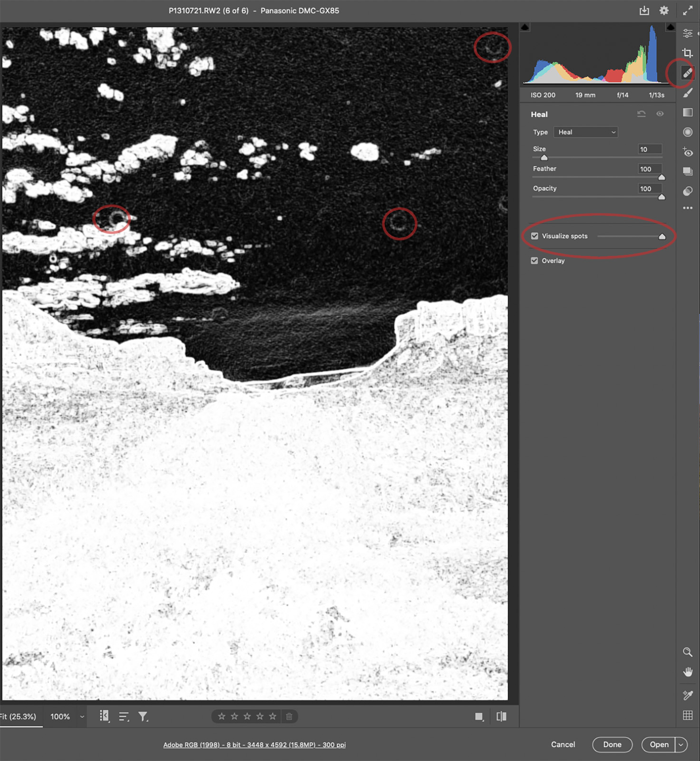
Task: Select the Crop tool
Action: pyautogui.click(x=687, y=53)
